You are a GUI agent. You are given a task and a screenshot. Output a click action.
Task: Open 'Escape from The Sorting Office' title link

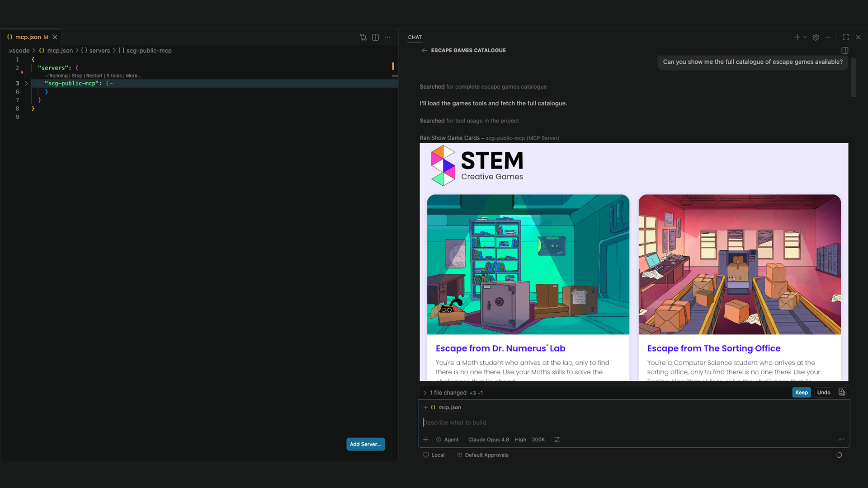click(713, 348)
